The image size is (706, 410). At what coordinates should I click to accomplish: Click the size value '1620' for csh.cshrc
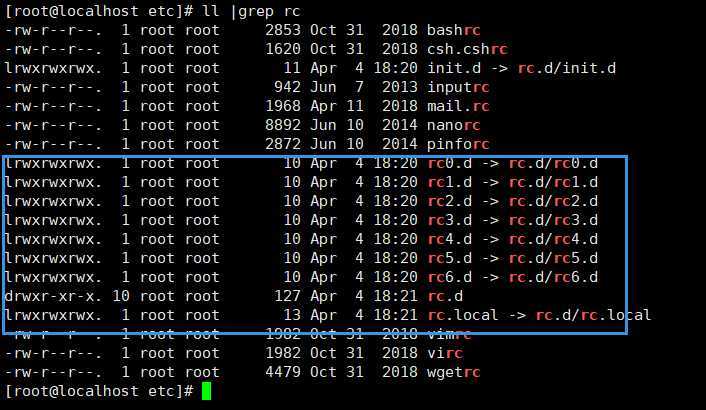283,49
